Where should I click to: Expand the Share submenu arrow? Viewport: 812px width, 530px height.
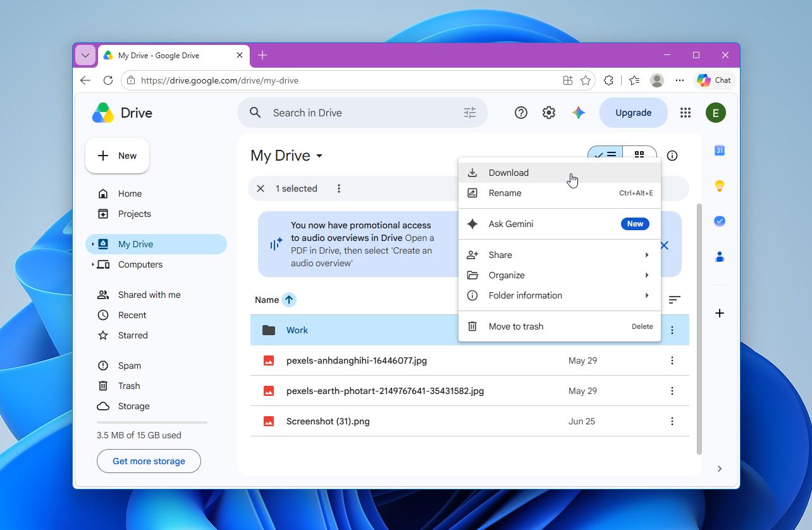coord(647,255)
